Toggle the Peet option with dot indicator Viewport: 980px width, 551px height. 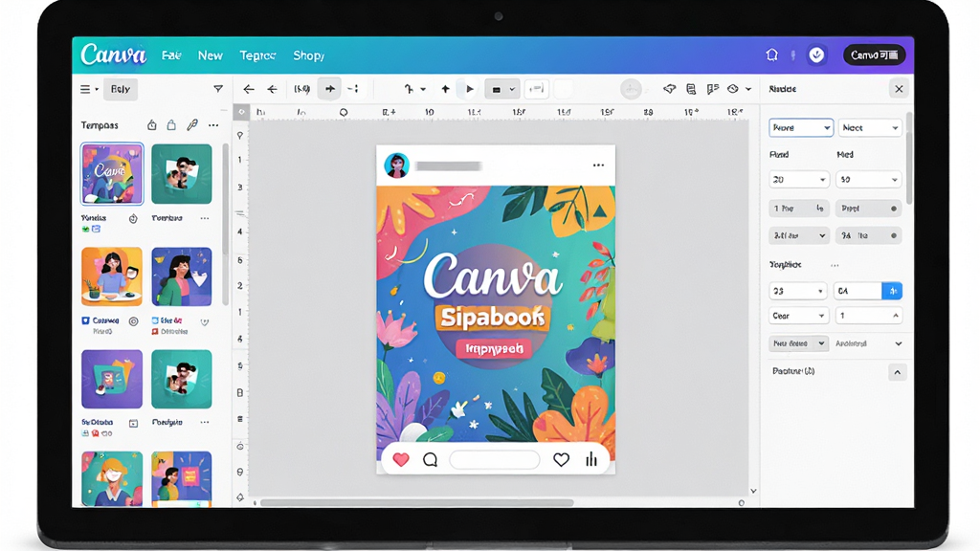point(869,208)
